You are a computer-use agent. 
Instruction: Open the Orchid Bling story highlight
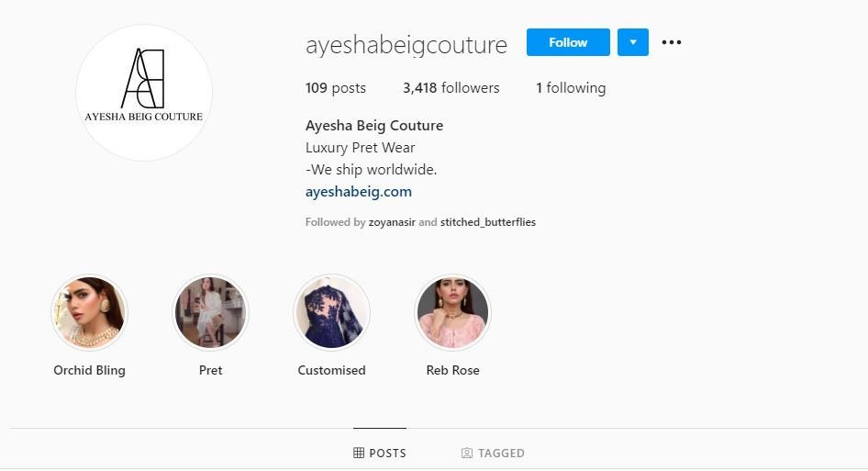coord(89,313)
